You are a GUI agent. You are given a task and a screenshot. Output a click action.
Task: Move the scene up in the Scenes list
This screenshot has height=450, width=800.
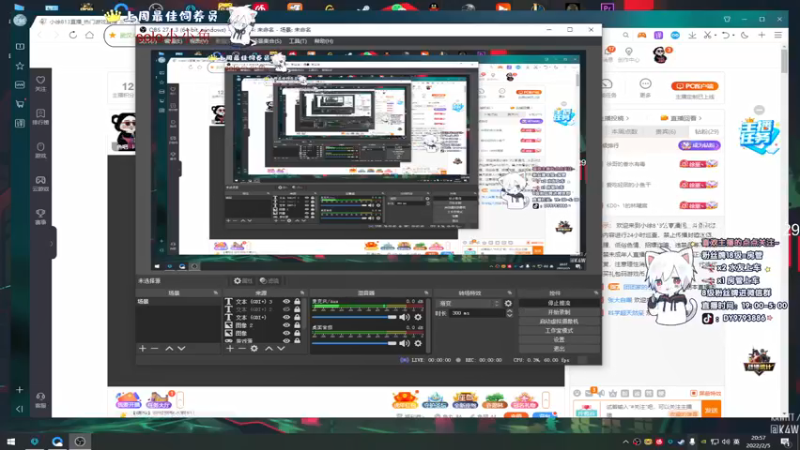tap(169, 348)
